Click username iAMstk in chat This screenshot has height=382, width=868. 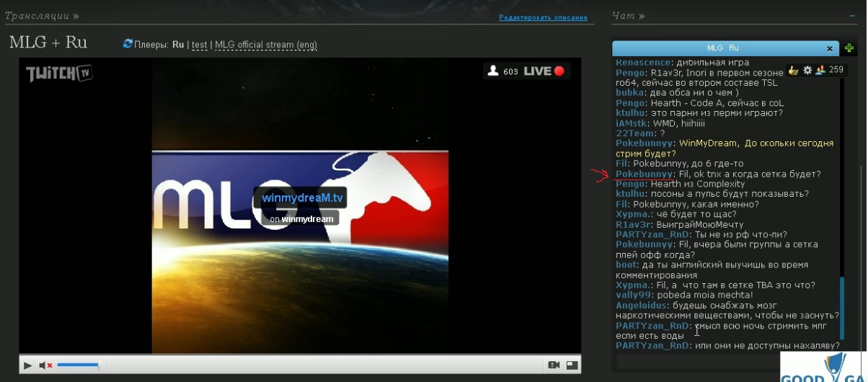pos(632,123)
